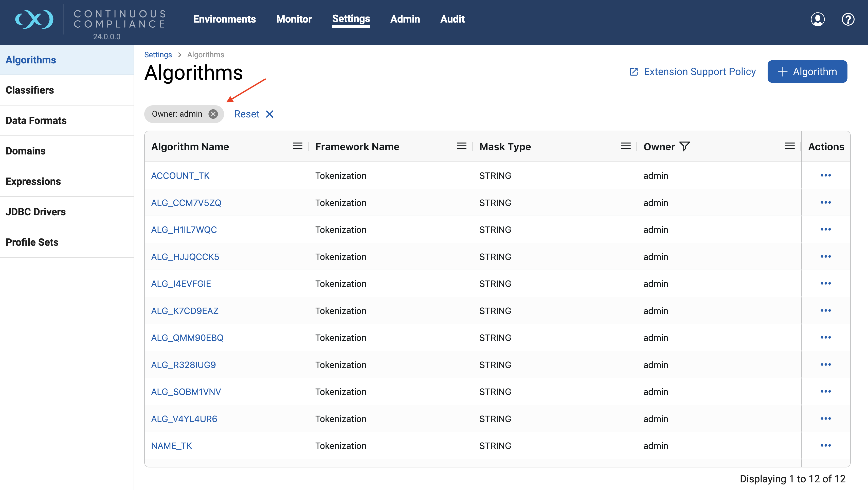Open the user profile icon
This screenshot has width=868, height=490.
click(818, 19)
